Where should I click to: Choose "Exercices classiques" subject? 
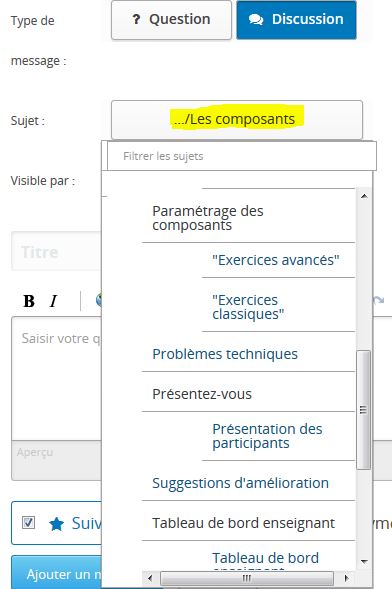point(248,307)
